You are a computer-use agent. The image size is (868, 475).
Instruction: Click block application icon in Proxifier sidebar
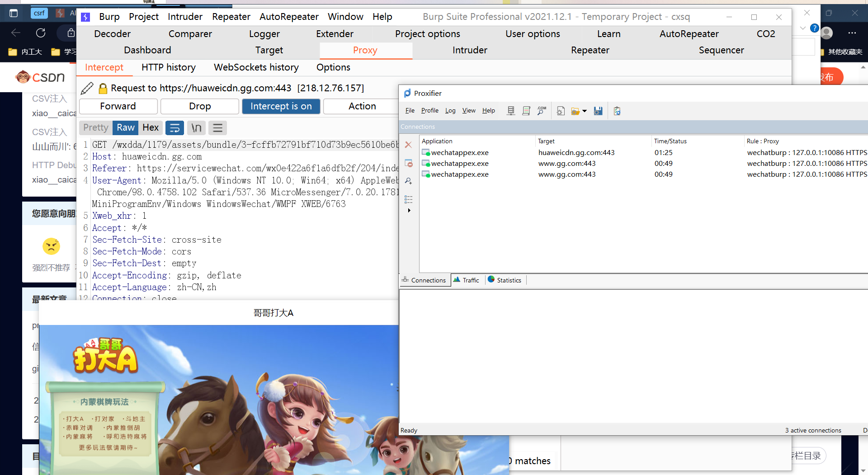(x=409, y=163)
